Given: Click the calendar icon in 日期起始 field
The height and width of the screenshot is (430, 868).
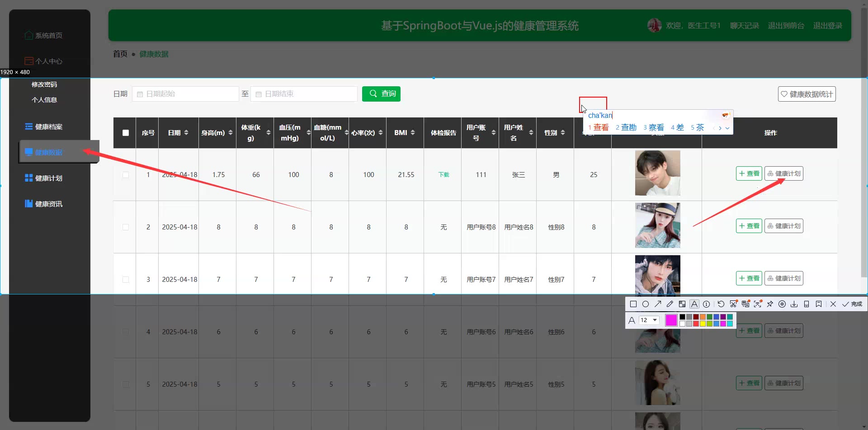Looking at the screenshot, I should 140,94.
